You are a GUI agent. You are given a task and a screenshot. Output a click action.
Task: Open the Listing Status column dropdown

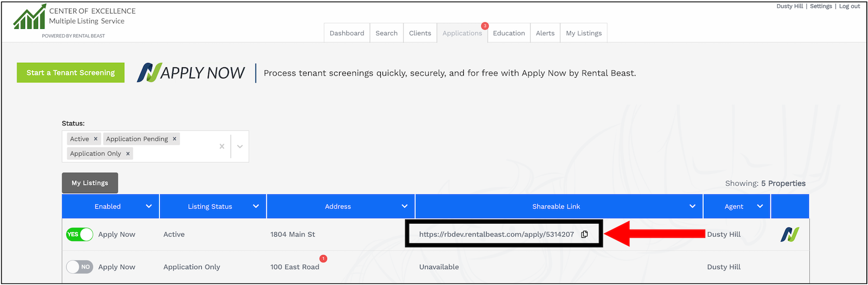[x=256, y=206]
